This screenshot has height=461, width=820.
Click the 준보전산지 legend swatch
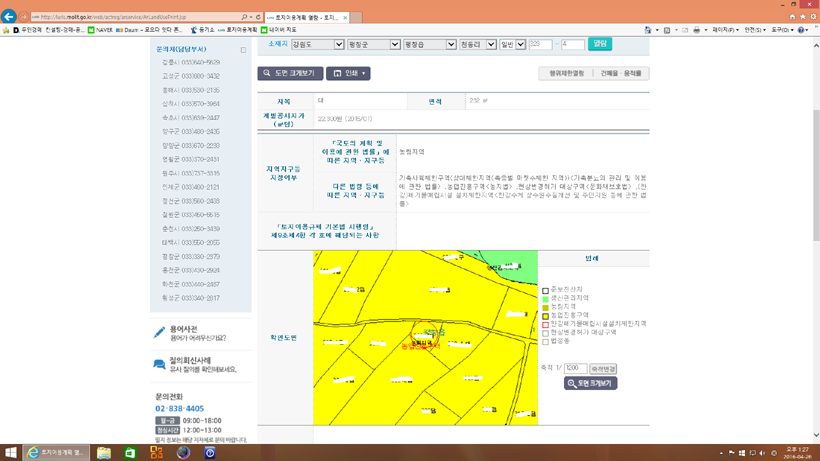click(x=545, y=290)
